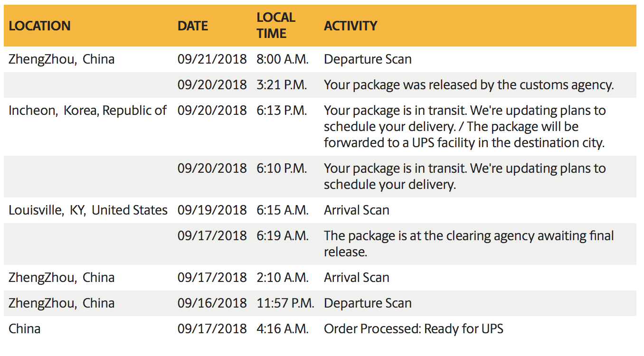
Task: Select Louisville, KY, United States location
Action: [88, 210]
